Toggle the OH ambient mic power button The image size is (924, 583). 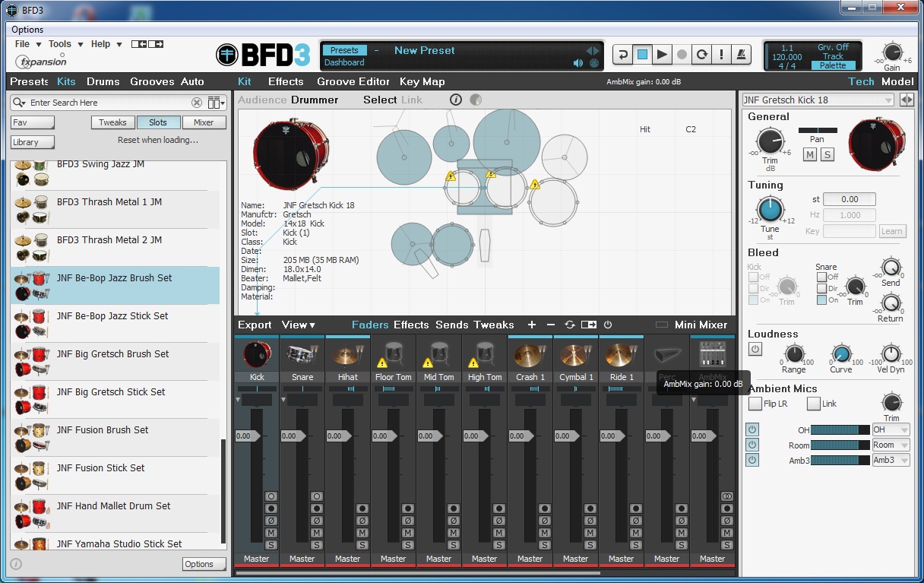click(752, 430)
